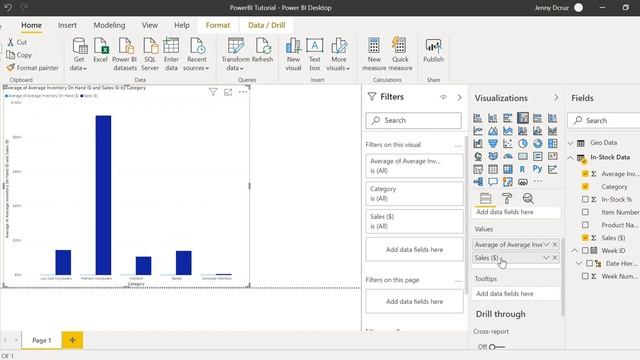Remove Sales ($) from Values with X
The height and width of the screenshot is (360, 640).
pos(555,258)
